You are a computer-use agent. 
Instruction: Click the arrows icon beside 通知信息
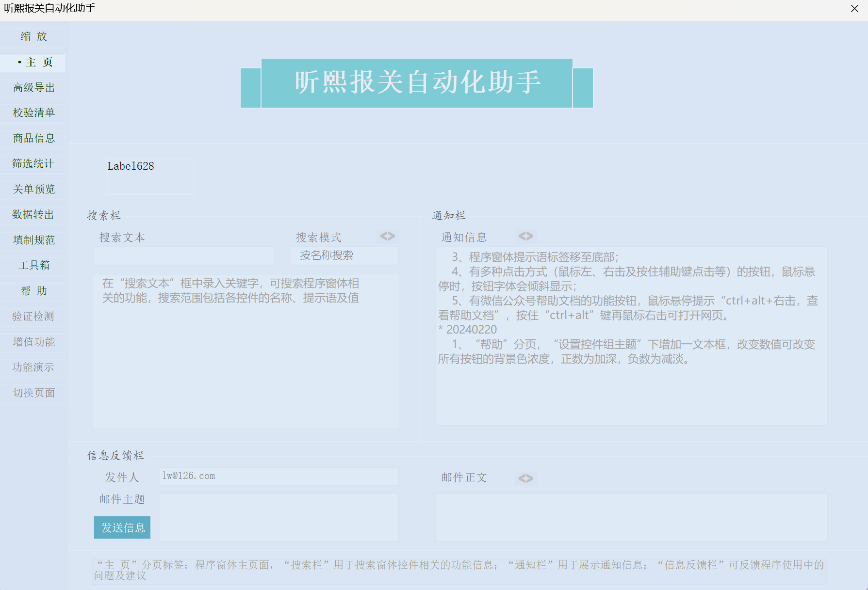tap(525, 237)
